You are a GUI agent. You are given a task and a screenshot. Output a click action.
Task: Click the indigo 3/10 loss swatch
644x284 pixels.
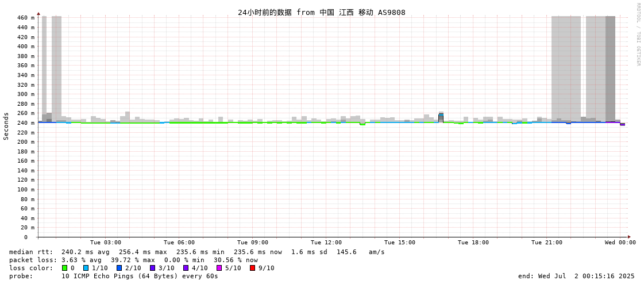coord(153,268)
